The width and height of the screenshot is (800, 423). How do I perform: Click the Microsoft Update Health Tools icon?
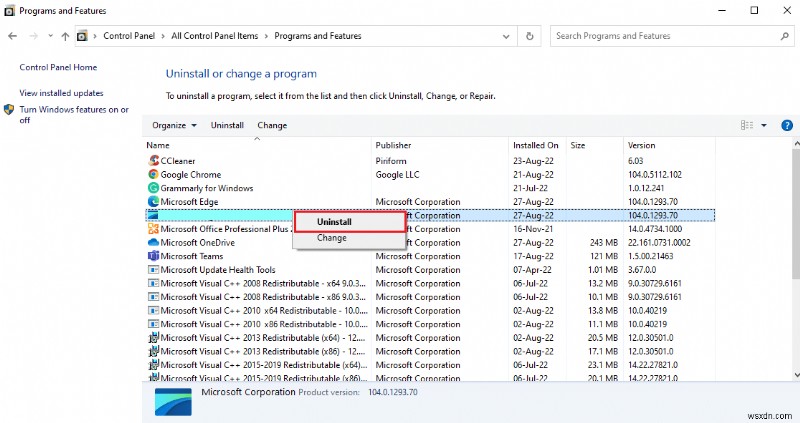153,269
